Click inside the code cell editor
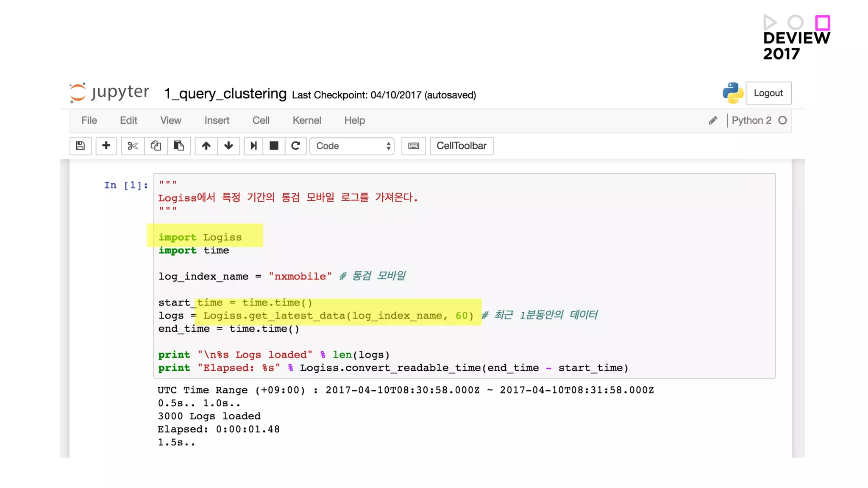Viewport: 868px width, 488px height. 464,275
